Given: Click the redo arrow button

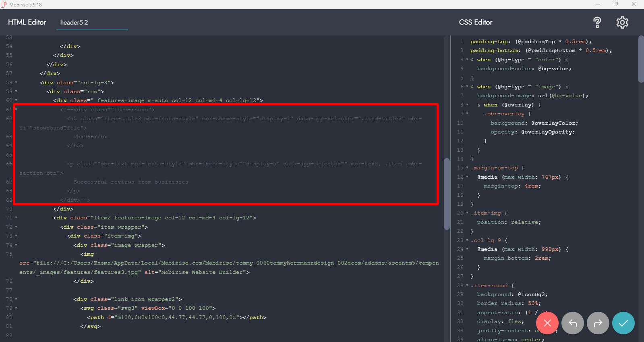Looking at the screenshot, I should pyautogui.click(x=598, y=323).
